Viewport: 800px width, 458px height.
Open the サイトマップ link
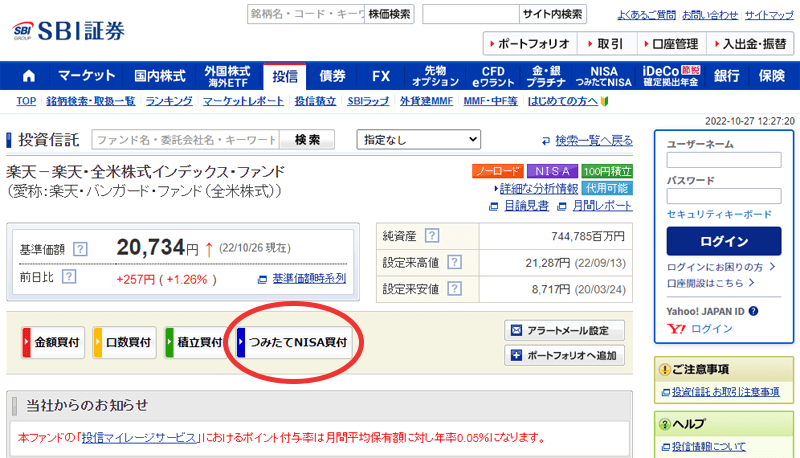coord(769,15)
